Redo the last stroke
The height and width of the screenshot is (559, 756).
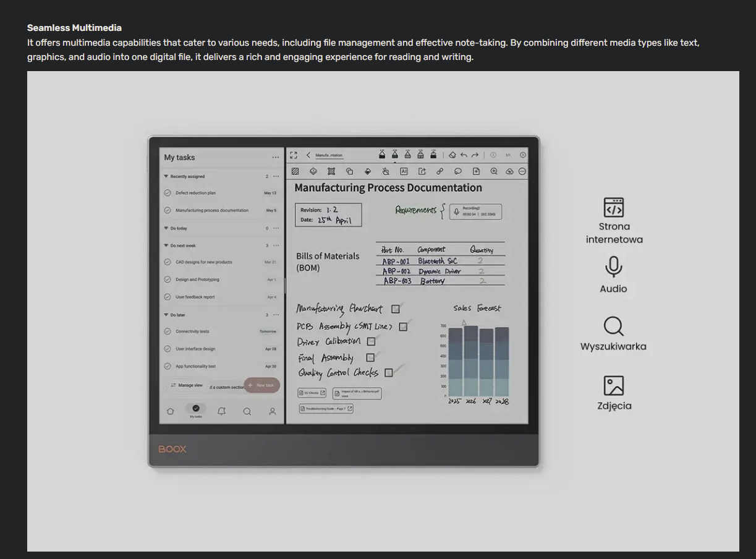[475, 155]
